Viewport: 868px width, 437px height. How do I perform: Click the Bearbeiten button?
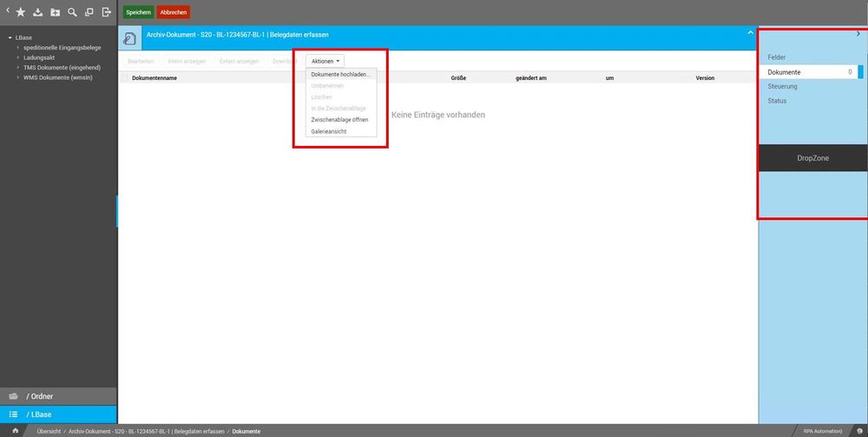[141, 61]
